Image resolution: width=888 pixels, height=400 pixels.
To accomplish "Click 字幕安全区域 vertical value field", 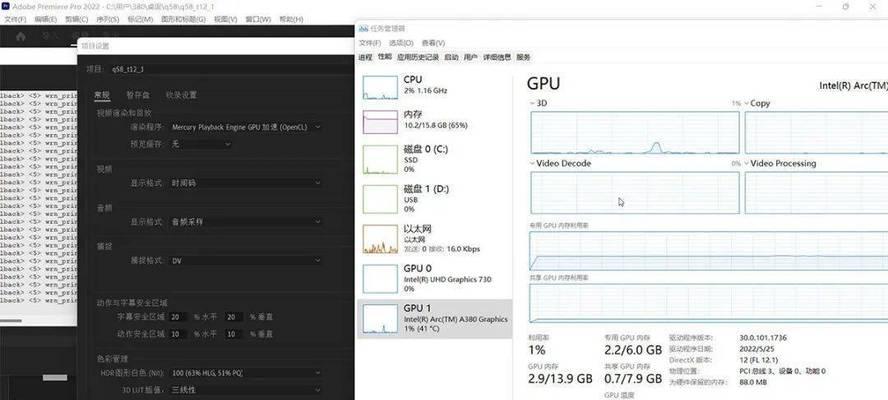I will click(233, 316).
